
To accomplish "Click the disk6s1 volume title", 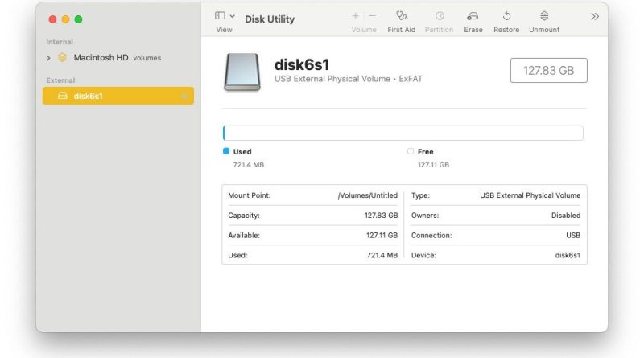I will pyautogui.click(x=302, y=64).
